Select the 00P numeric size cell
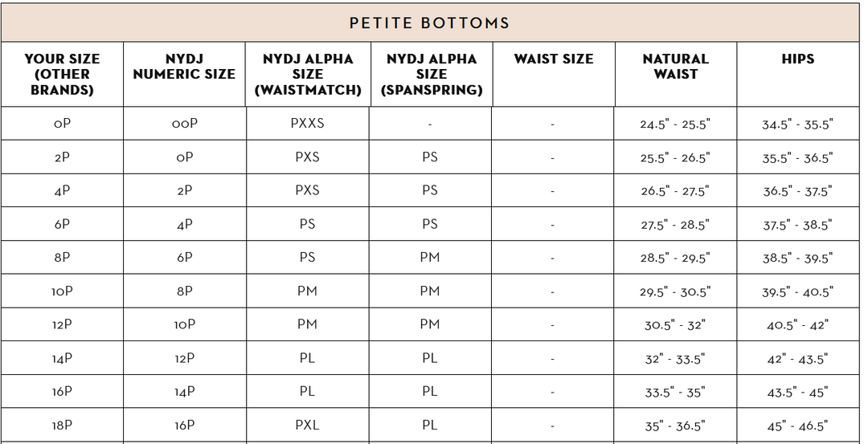This screenshot has height=444, width=868. coord(184,124)
